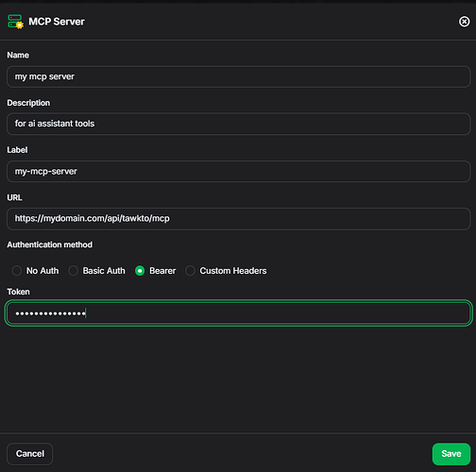Select the No Auth radio option
The image size is (476, 472).
coord(17,271)
